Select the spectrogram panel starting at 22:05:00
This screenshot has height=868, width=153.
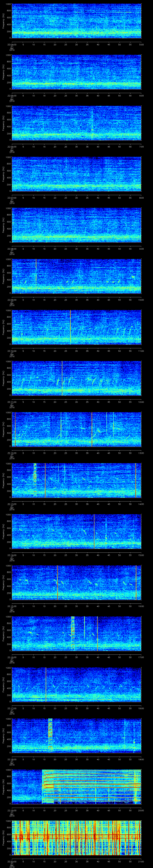point(76,72)
